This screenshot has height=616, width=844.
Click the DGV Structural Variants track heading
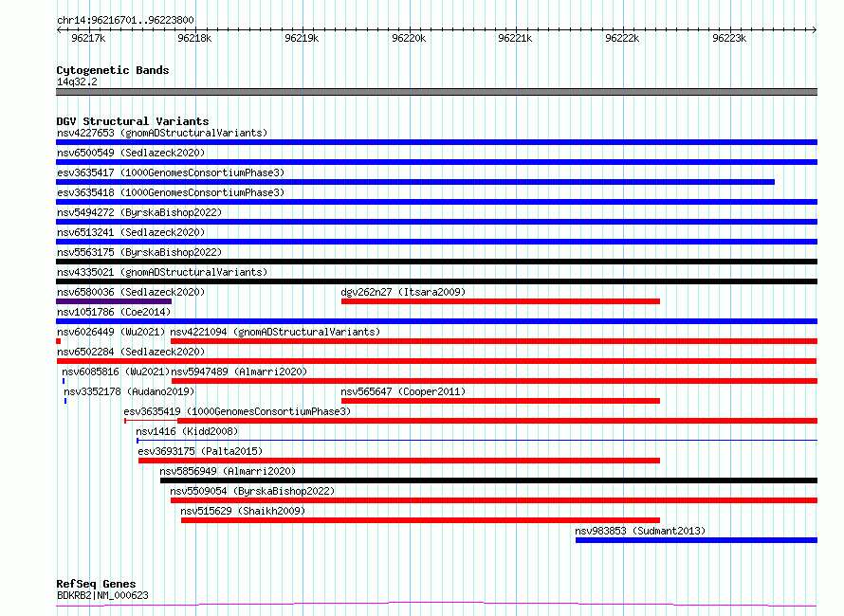click(133, 121)
